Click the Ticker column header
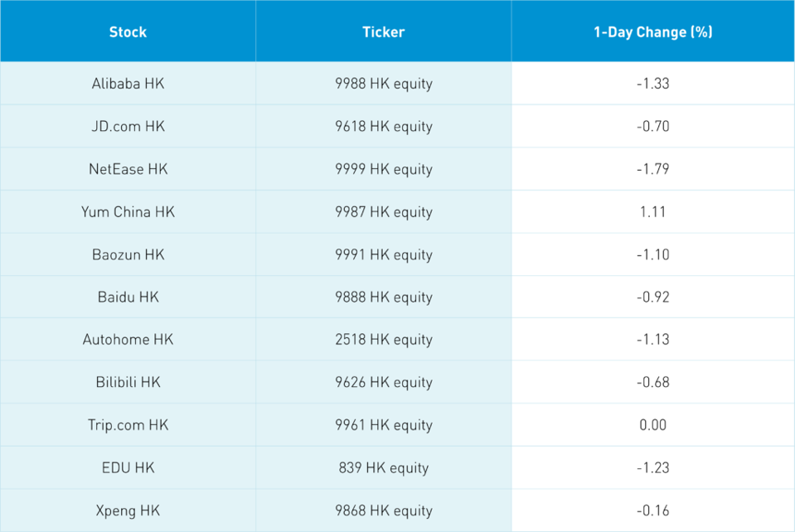 pos(383,32)
